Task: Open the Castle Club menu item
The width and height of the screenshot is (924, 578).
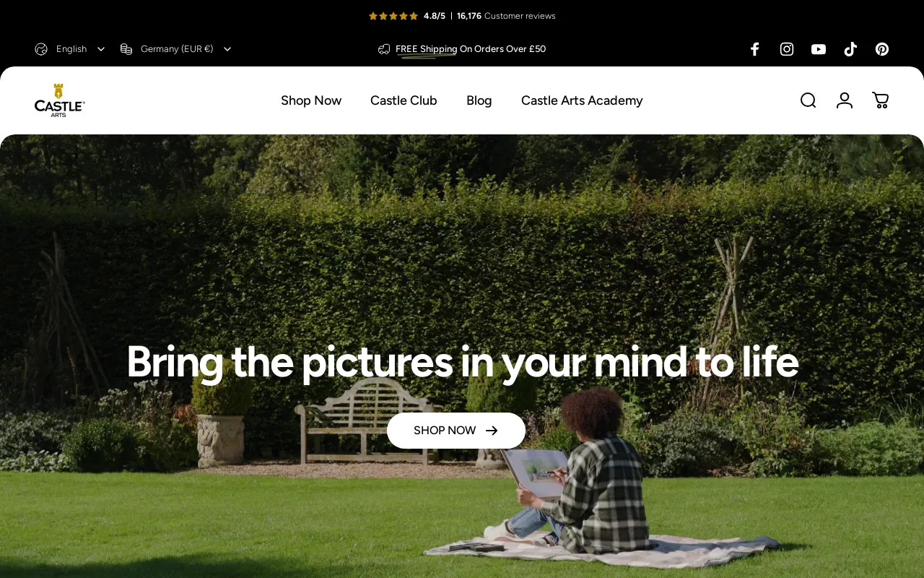Action: click(x=404, y=100)
